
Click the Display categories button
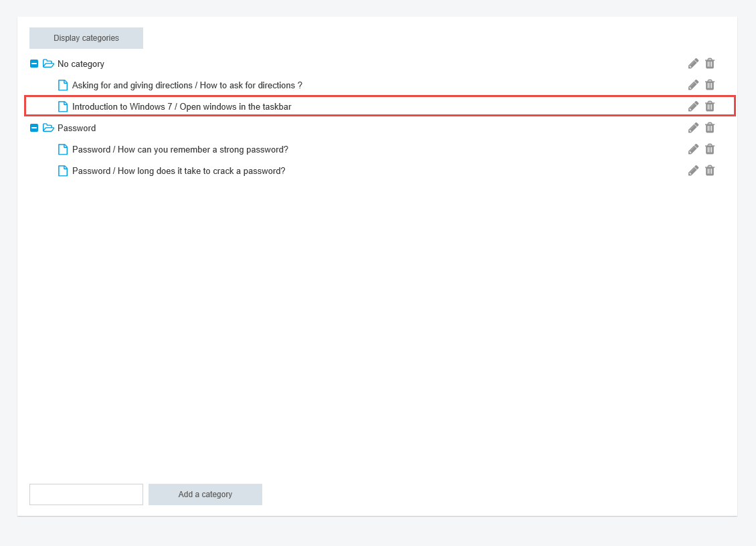click(86, 38)
